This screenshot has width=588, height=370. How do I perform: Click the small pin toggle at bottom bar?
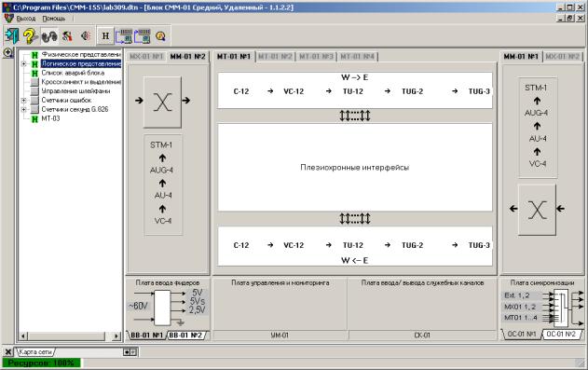point(130,352)
